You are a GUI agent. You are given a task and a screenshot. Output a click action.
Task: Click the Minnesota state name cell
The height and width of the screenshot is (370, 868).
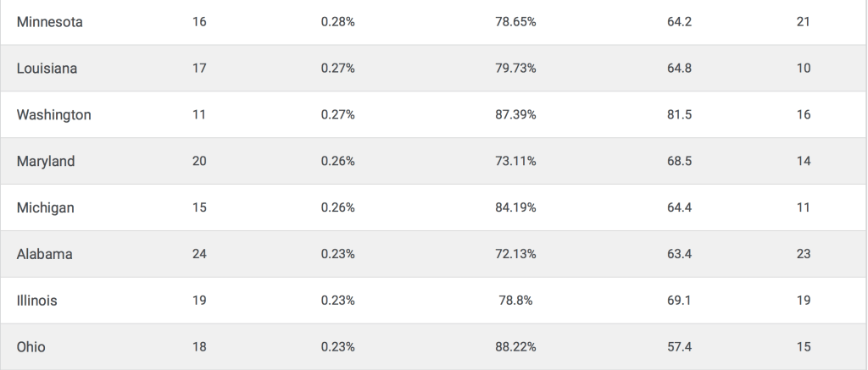pos(50,22)
